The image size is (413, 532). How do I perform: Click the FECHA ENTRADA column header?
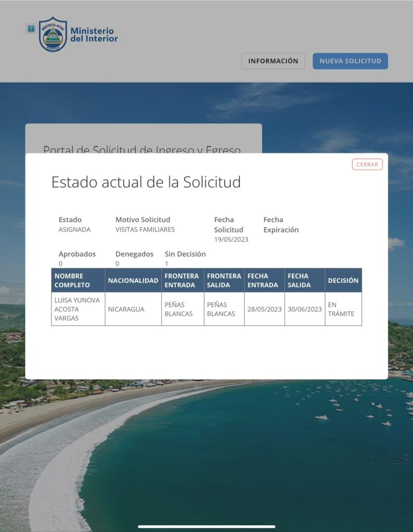265,280
